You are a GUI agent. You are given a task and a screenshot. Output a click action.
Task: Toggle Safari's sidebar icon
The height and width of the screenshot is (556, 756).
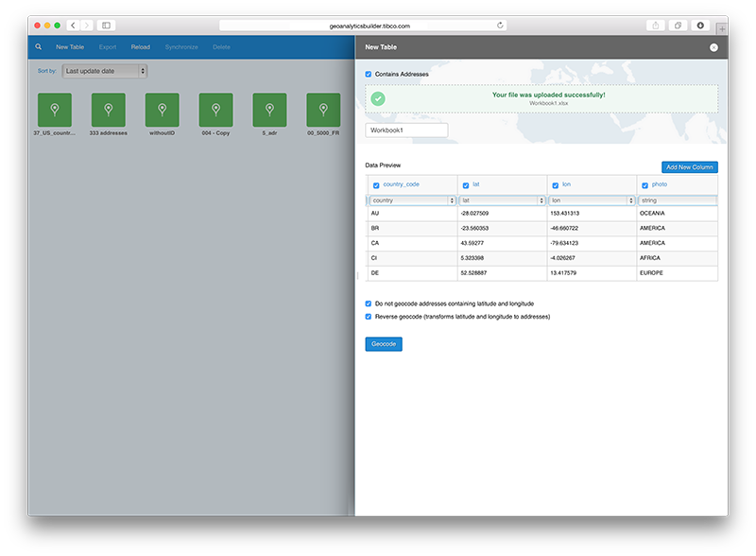[106, 26]
